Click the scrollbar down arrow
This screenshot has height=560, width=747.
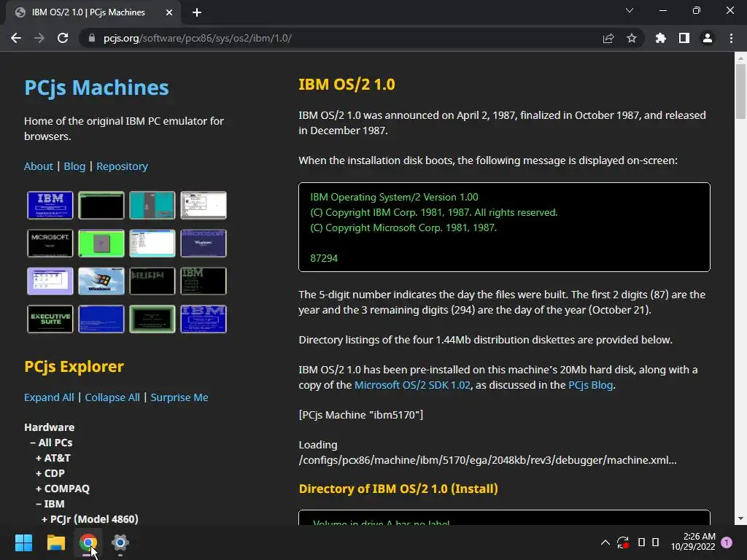[x=740, y=518]
